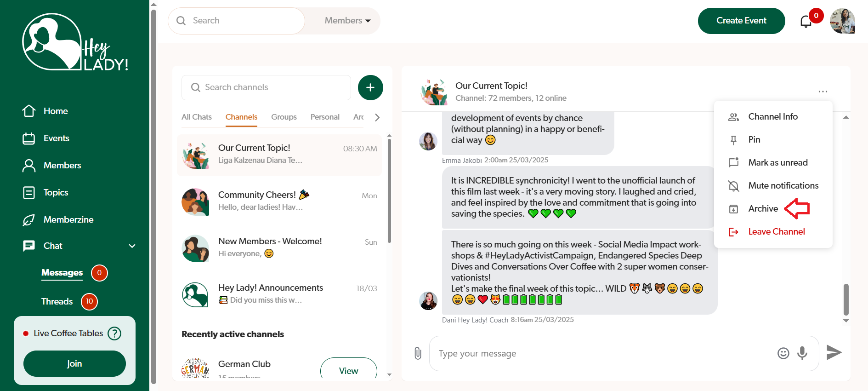Switch to the Groups tab
The image size is (868, 391).
click(x=284, y=117)
